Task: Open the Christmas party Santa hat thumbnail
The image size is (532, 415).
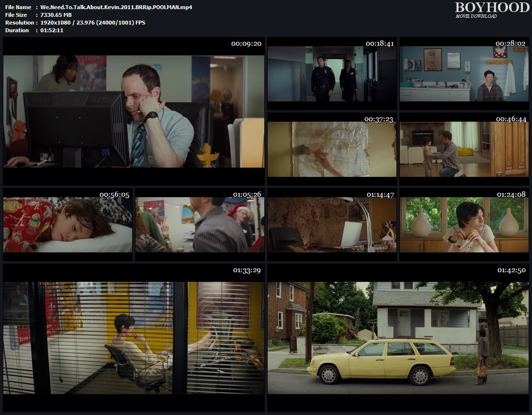Action: click(x=199, y=225)
